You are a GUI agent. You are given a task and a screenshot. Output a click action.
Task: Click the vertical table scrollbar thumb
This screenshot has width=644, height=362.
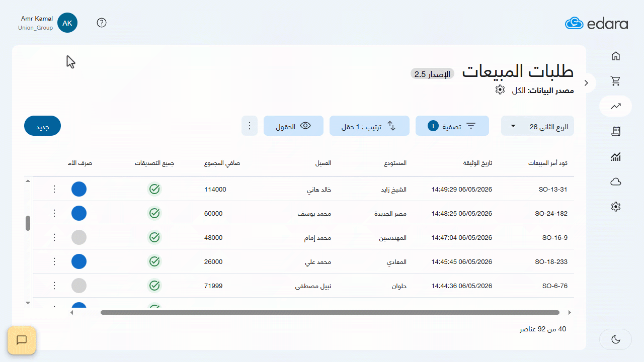point(28,223)
